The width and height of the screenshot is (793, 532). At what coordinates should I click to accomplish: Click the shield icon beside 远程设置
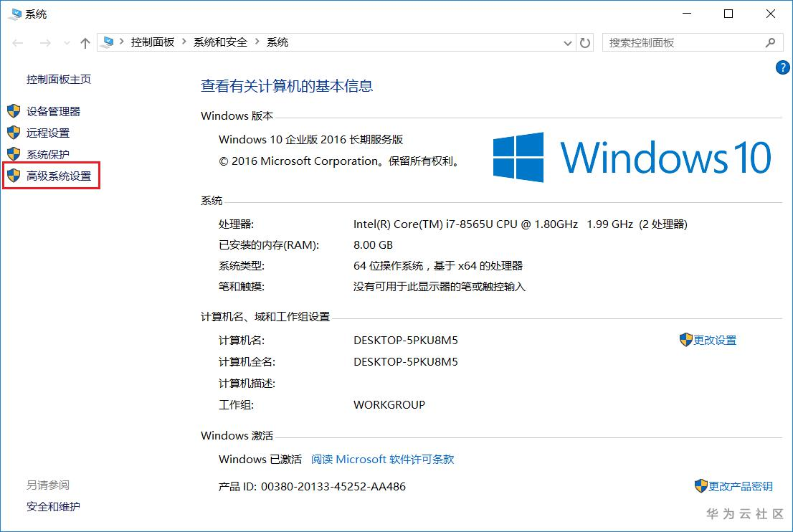pyautogui.click(x=14, y=133)
